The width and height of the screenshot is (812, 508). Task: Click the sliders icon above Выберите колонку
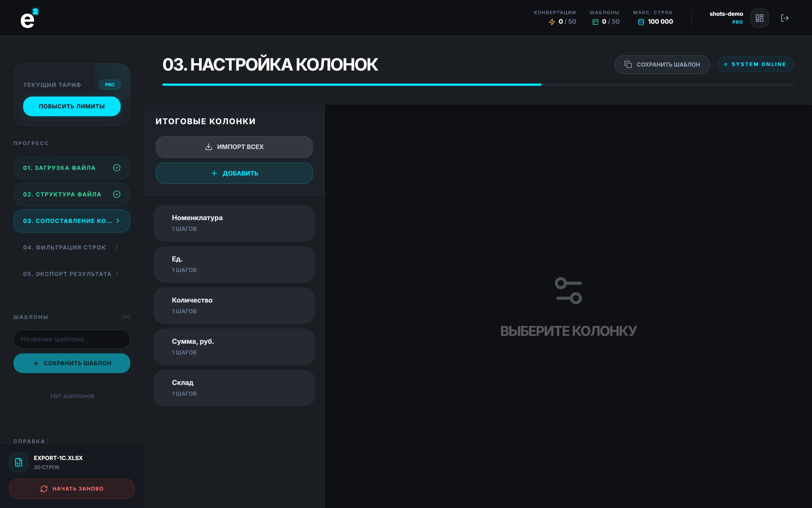(568, 291)
